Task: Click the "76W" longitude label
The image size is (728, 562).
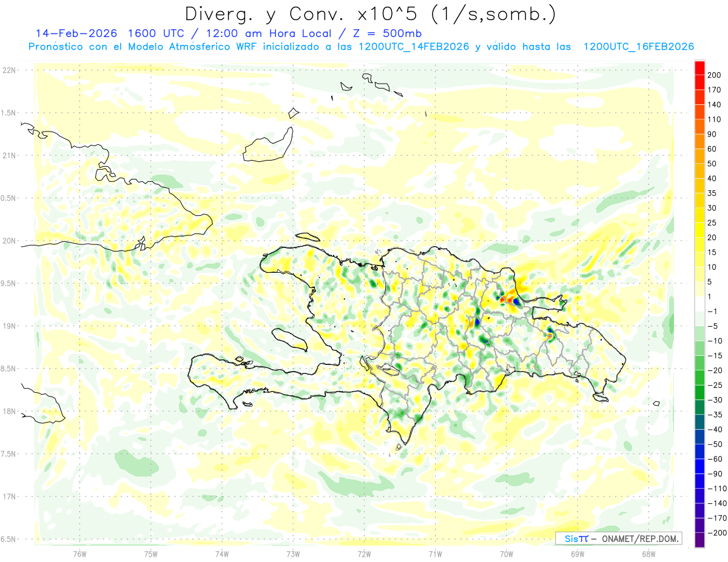Action: coord(79,554)
